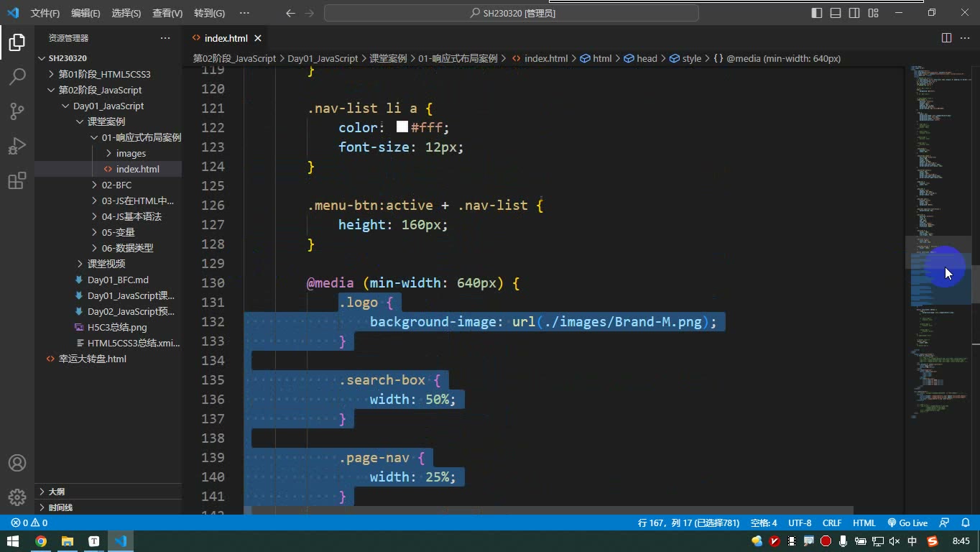Open the 编辑(E) menu
980x552 pixels.
coord(85,13)
